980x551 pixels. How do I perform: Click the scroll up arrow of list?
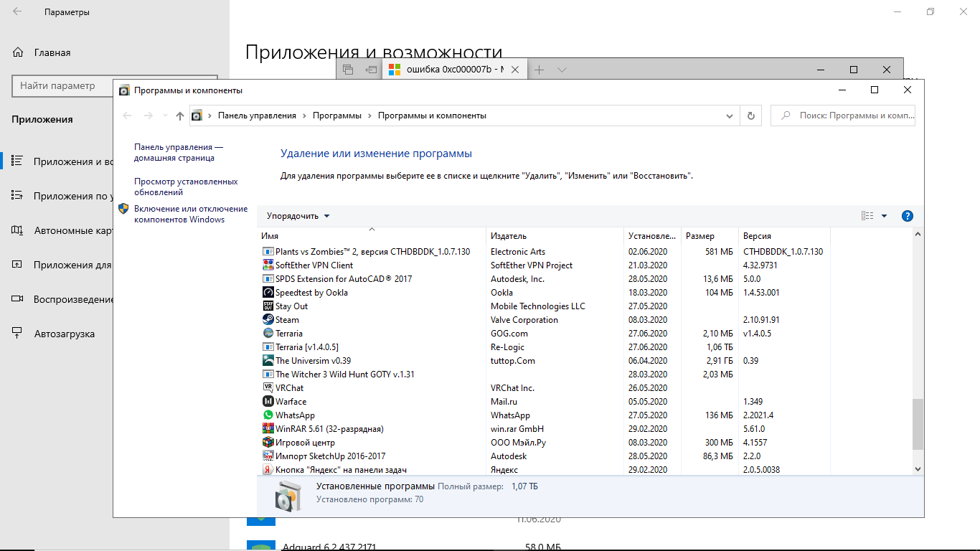918,235
